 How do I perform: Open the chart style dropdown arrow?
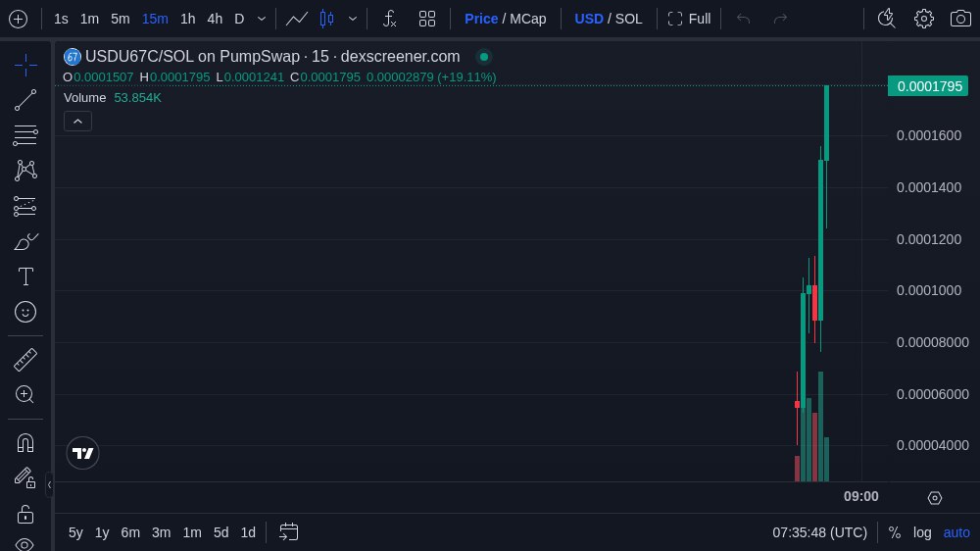click(x=353, y=19)
